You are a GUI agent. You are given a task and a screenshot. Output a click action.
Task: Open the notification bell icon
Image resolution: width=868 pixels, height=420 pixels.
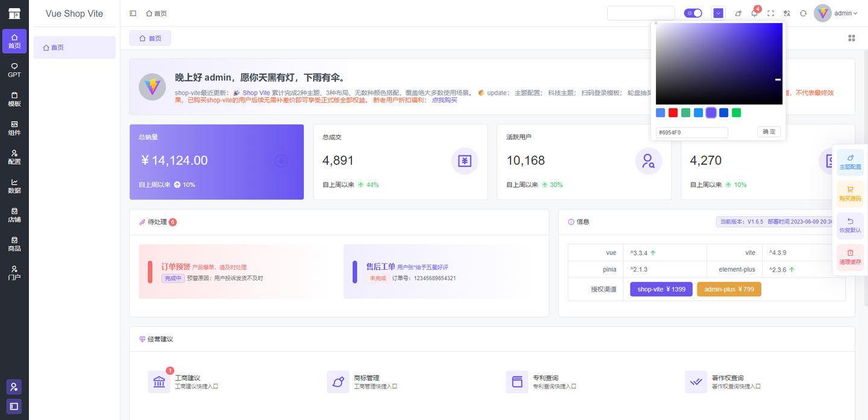[754, 13]
